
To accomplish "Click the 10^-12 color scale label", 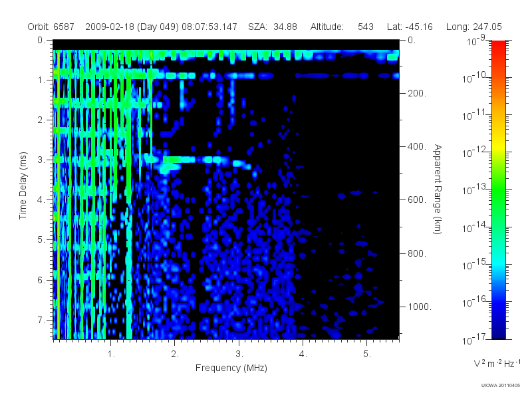I will tap(473, 153).
